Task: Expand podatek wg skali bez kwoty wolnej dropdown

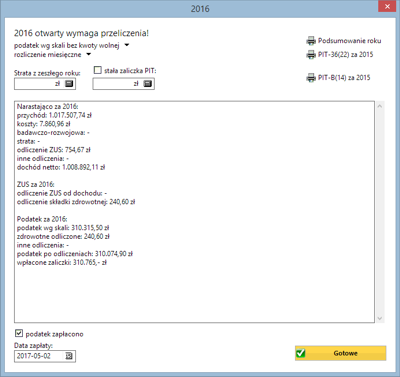Action: click(127, 45)
